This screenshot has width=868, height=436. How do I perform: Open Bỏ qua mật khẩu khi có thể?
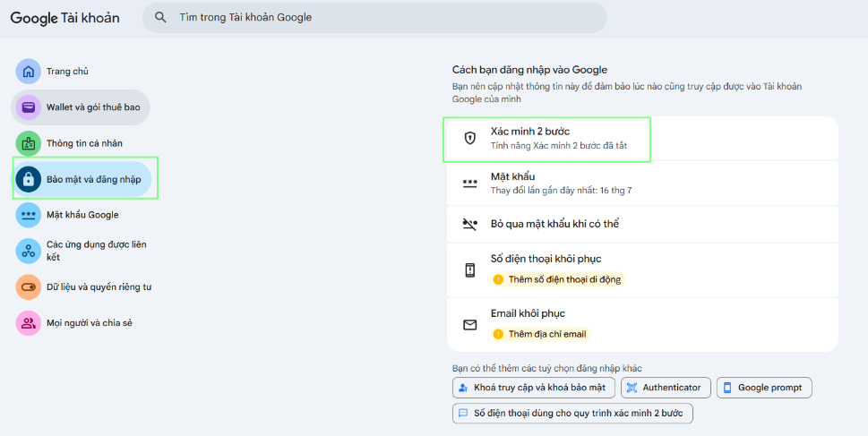[x=642, y=224]
